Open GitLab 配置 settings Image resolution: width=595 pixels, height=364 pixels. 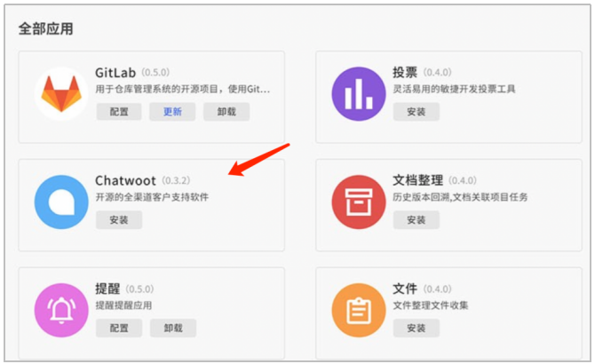click(x=119, y=112)
